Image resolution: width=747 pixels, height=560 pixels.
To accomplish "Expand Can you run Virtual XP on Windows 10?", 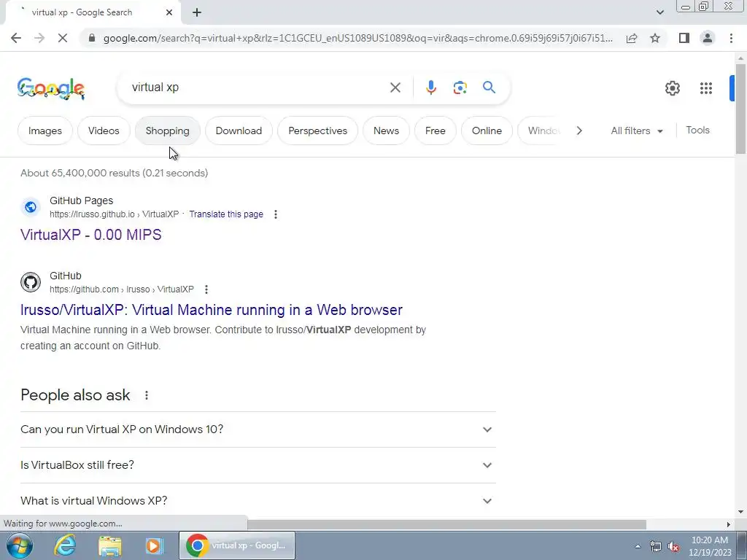I will click(x=258, y=429).
